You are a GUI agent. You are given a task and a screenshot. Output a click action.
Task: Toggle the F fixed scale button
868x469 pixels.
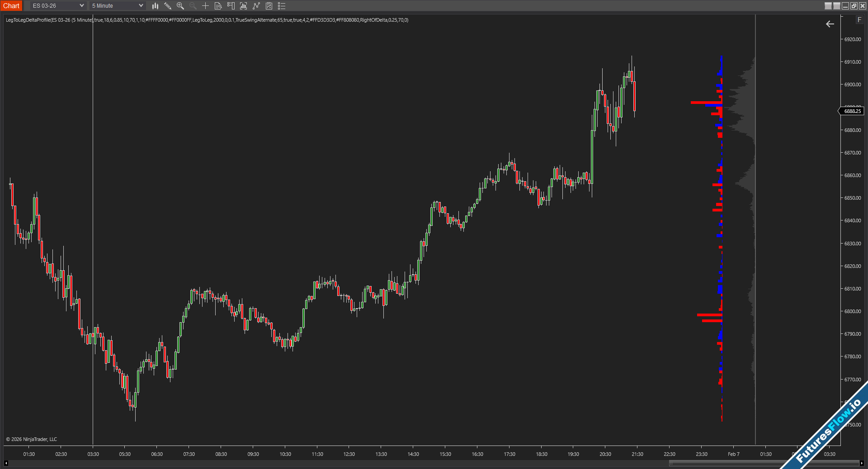coord(859,20)
